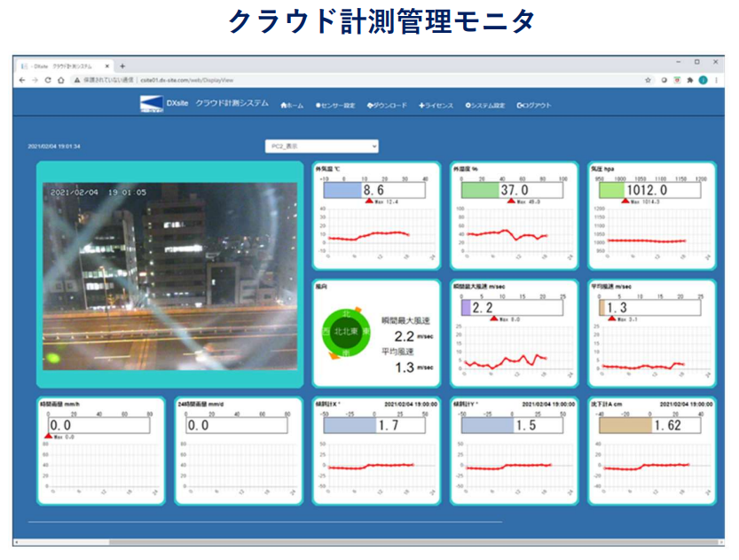The height and width of the screenshot is (560, 739).
Task: Click the 時間雨量 gauge showing 0.0
Action: (x=99, y=425)
